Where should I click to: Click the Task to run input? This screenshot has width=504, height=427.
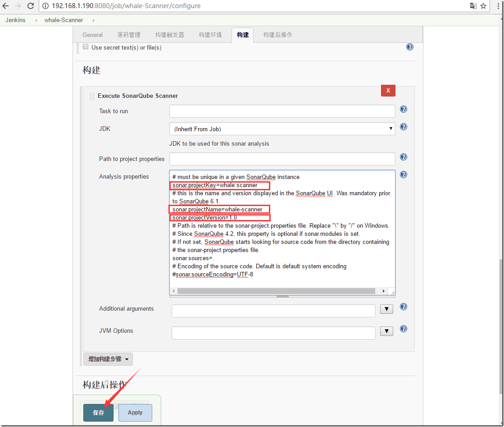282,111
